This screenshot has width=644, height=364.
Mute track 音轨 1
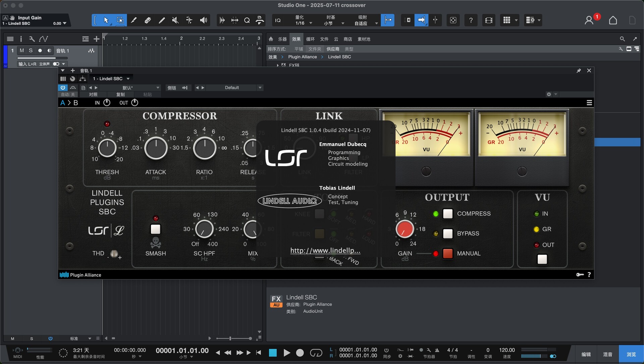pyautogui.click(x=22, y=51)
